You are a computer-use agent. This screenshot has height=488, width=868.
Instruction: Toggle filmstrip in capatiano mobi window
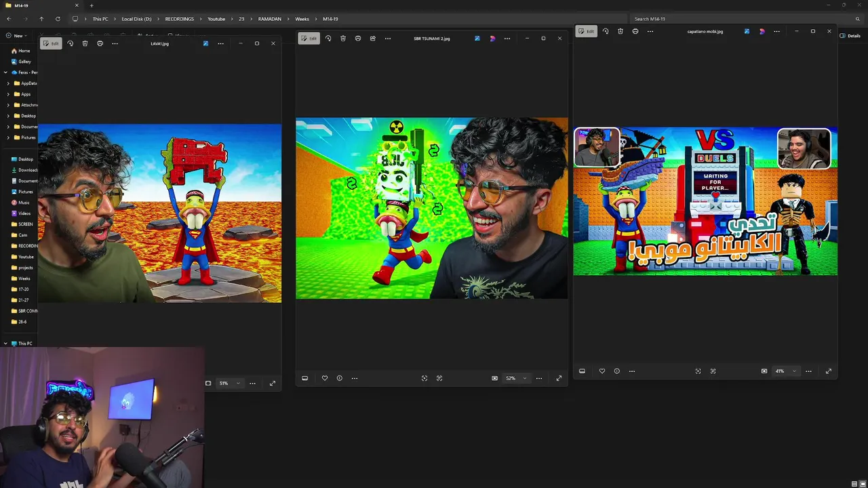click(x=582, y=371)
